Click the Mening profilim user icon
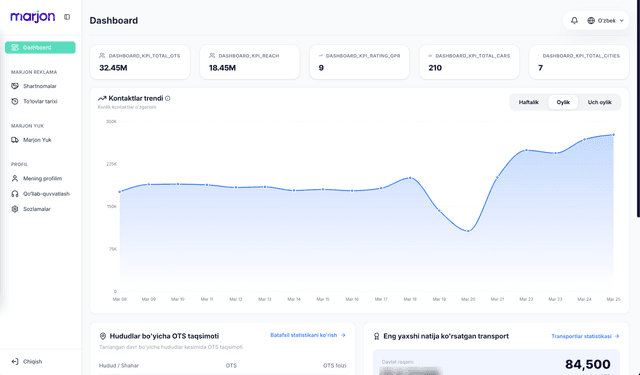 point(15,178)
